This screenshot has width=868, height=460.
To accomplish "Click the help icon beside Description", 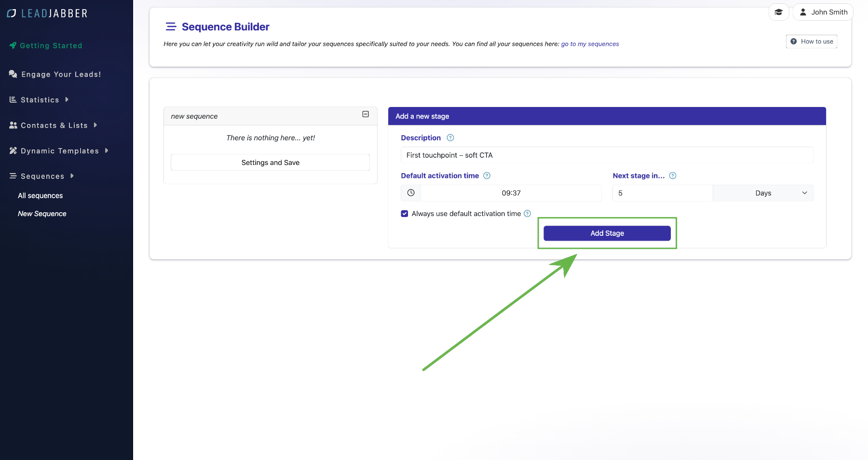I will tap(450, 138).
